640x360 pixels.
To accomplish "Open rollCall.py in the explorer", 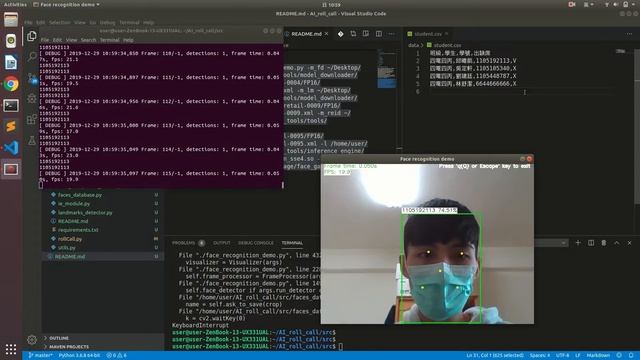I will click(70, 239).
